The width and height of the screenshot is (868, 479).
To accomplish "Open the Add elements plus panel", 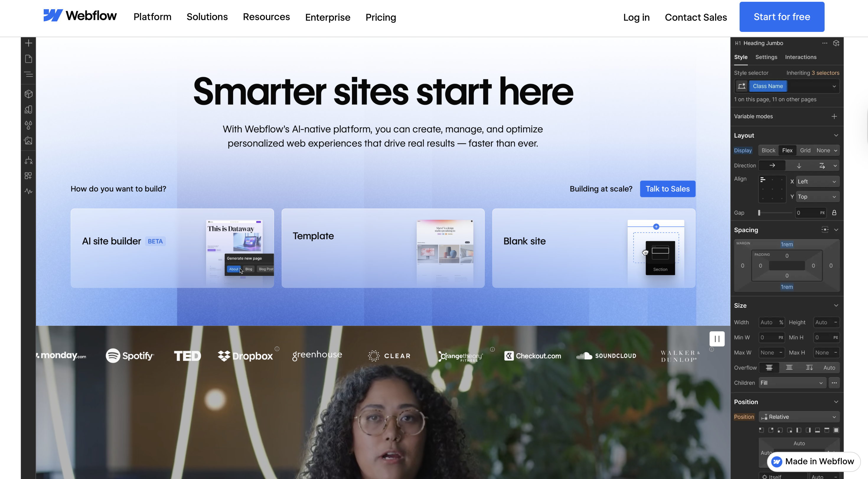I will click(29, 43).
